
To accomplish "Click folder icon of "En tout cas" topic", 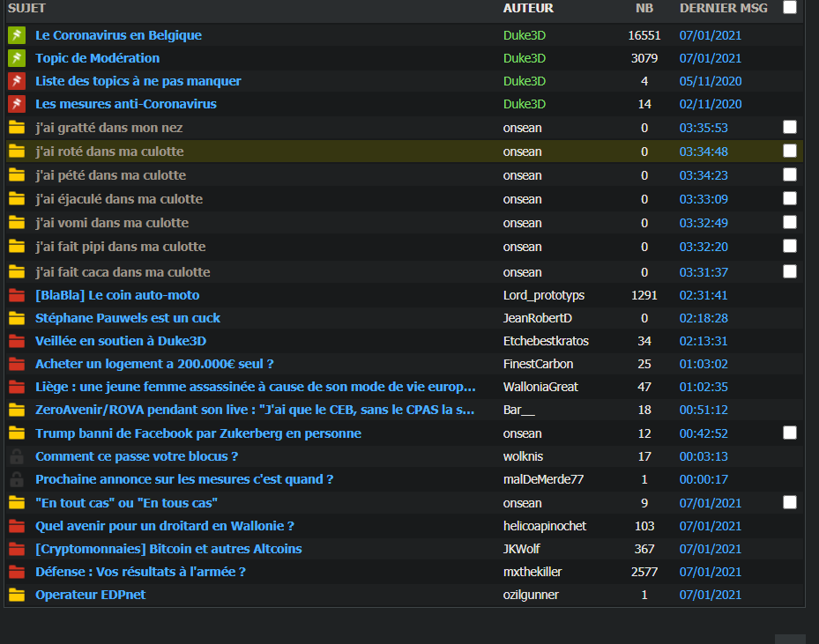I will pos(17,503).
